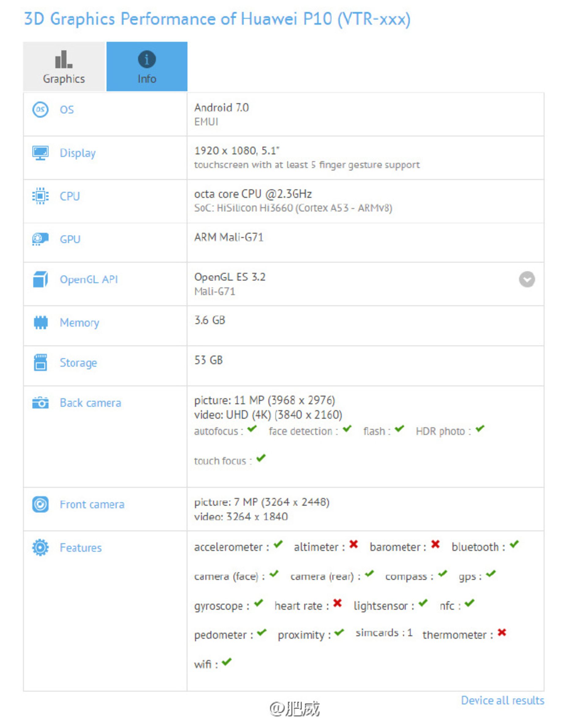The image size is (588, 724).
Task: Click the Display monitor icon
Action: click(x=40, y=153)
